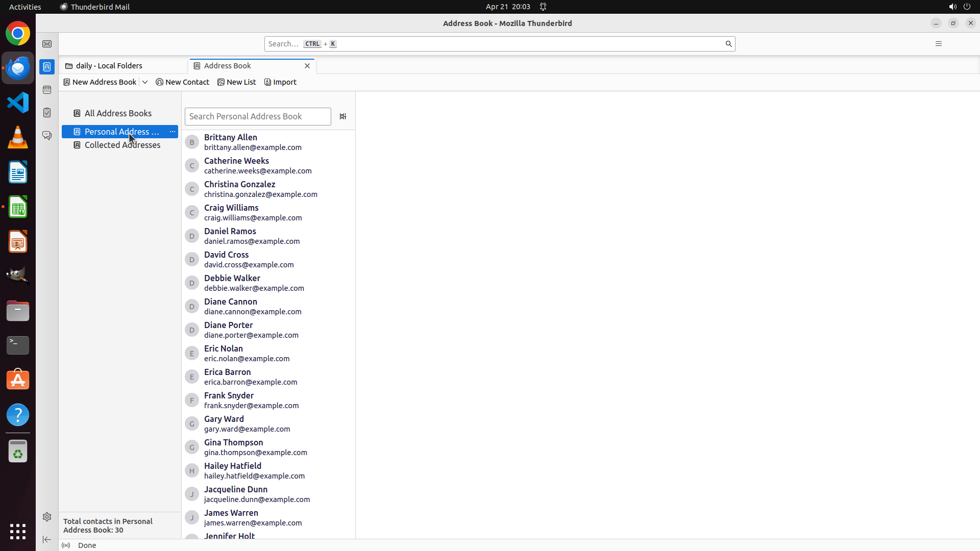Close the Address Book tab
Viewport: 980px width, 551px height.
coord(307,66)
